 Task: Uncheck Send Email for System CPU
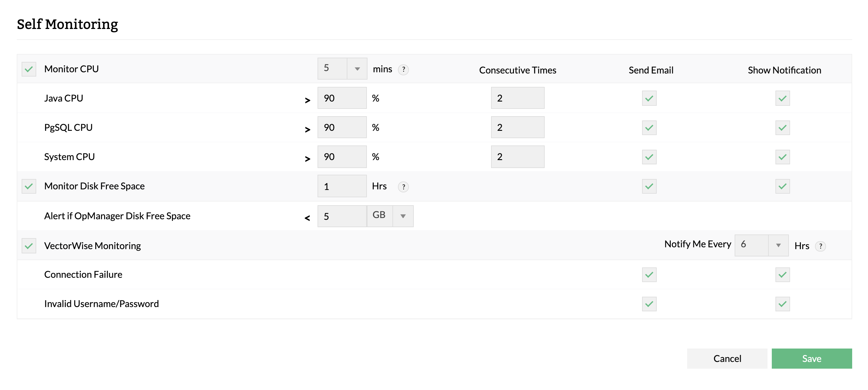pos(649,157)
